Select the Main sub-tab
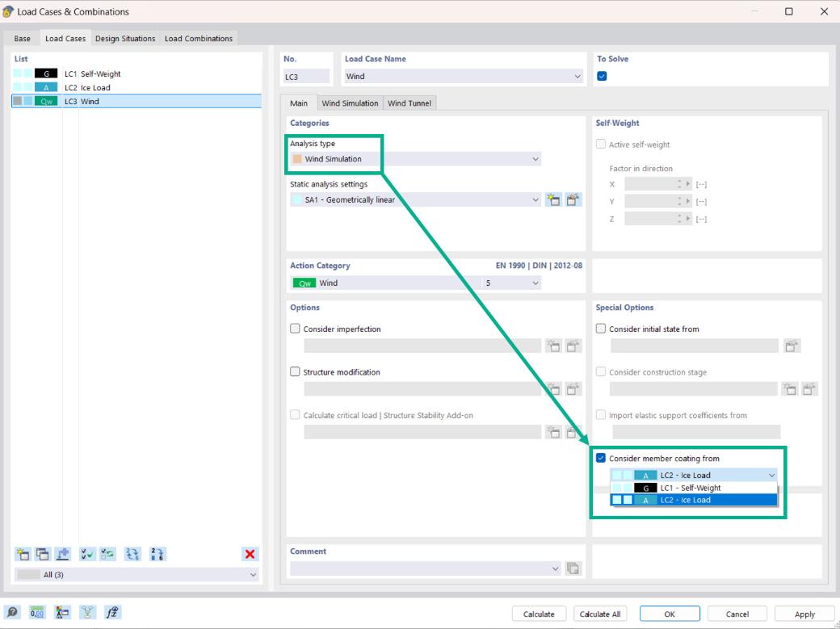The height and width of the screenshot is (629, 840). [299, 103]
